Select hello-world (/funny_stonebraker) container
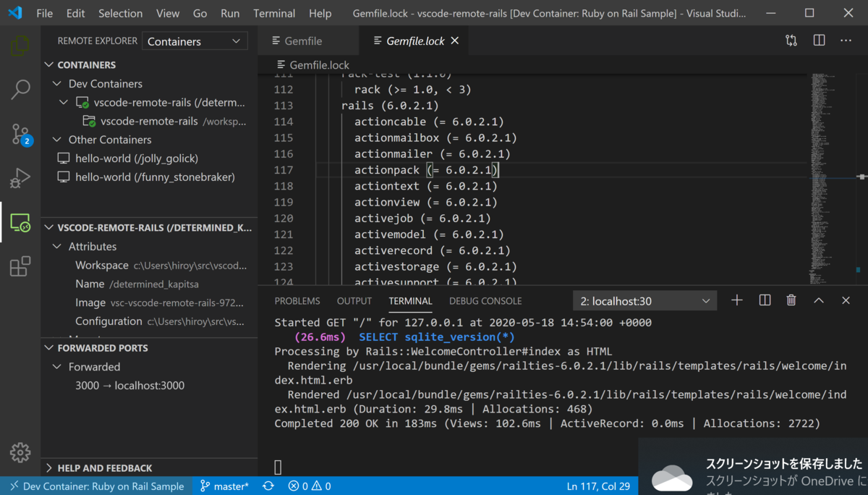 [149, 177]
